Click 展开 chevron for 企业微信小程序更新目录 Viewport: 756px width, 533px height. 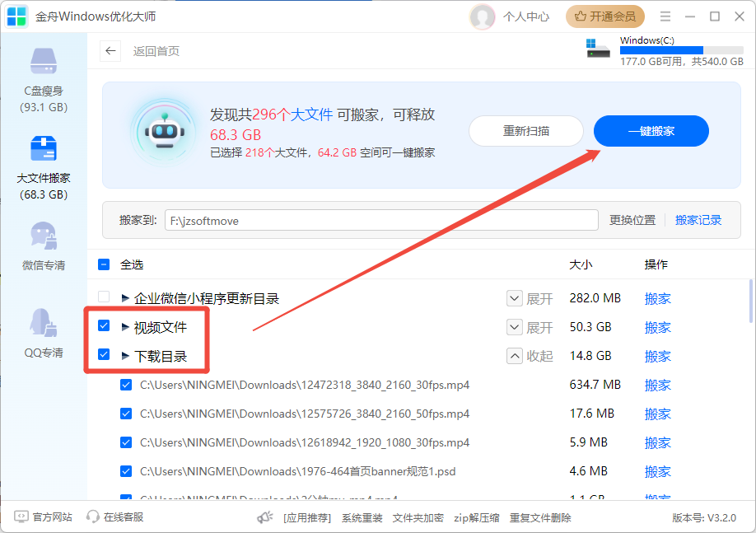pyautogui.click(x=515, y=298)
